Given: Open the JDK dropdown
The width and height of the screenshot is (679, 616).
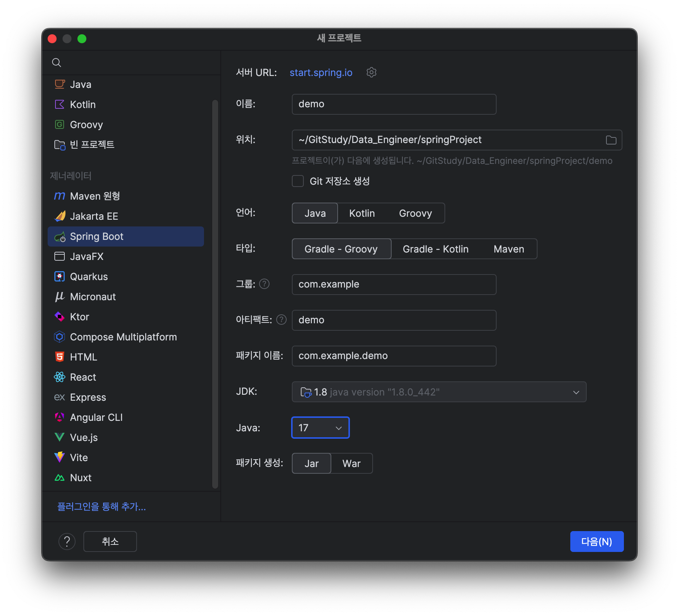Looking at the screenshot, I should click(439, 392).
